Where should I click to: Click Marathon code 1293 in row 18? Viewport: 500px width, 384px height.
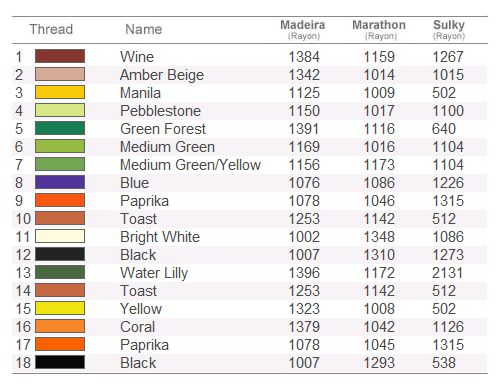[x=379, y=363]
